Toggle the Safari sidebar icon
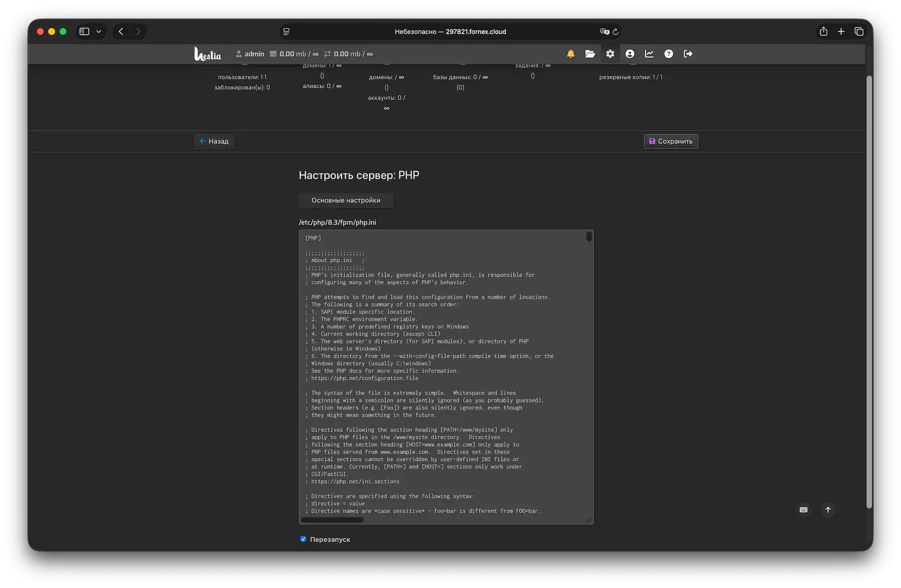The height and width of the screenshot is (588, 901). click(84, 31)
